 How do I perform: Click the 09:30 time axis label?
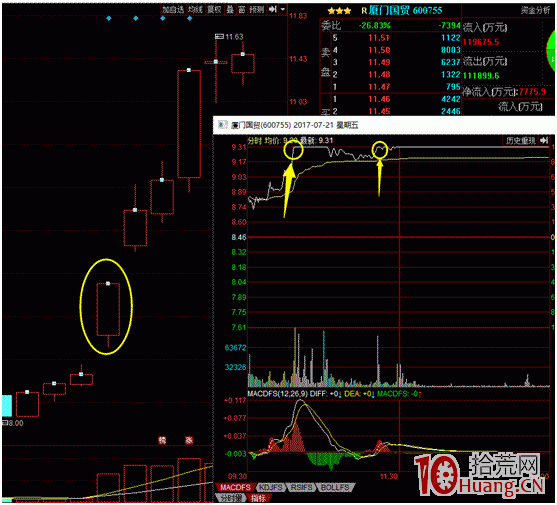point(238,476)
